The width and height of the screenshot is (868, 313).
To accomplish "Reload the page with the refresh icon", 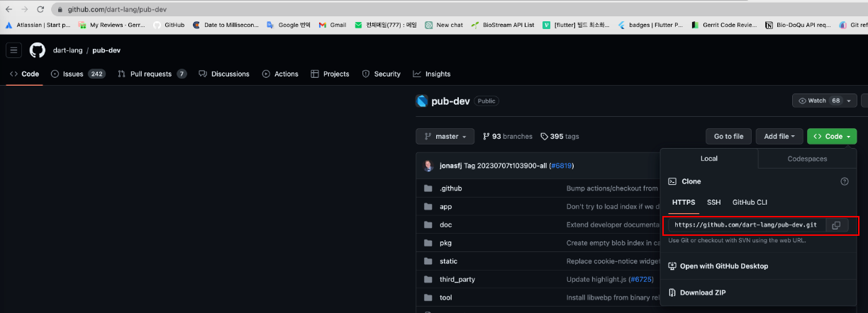I will [x=40, y=9].
